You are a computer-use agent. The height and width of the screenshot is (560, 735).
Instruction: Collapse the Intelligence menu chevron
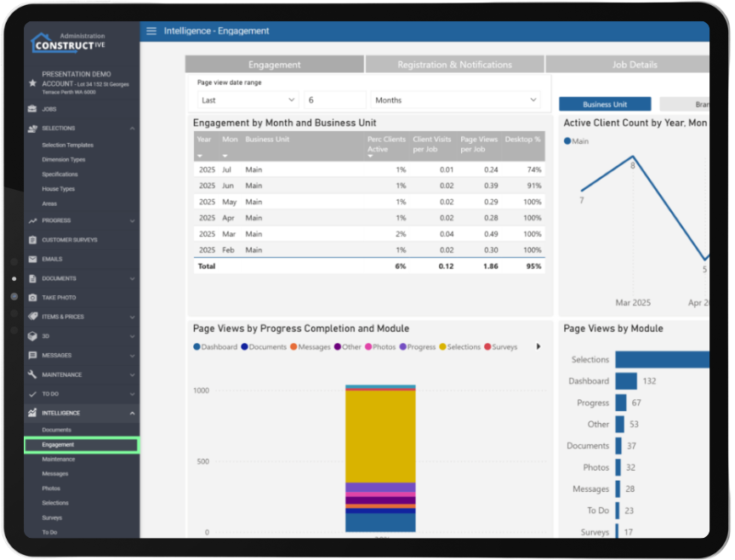click(x=132, y=414)
